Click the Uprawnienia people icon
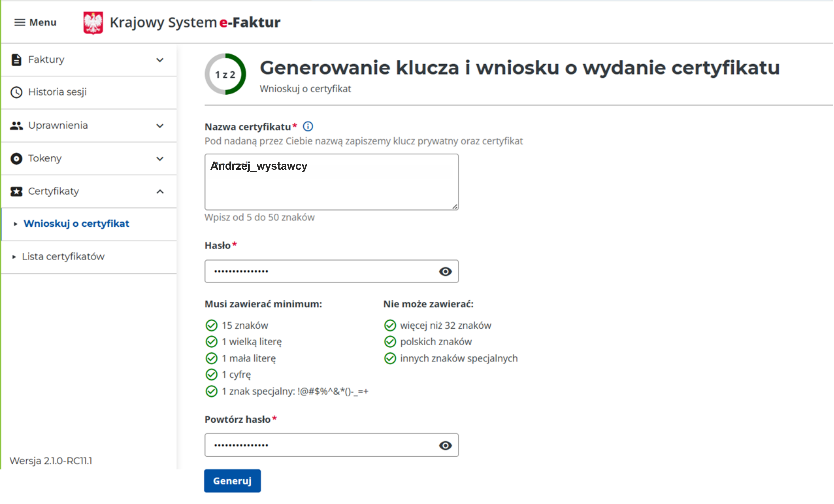 pyautogui.click(x=16, y=125)
